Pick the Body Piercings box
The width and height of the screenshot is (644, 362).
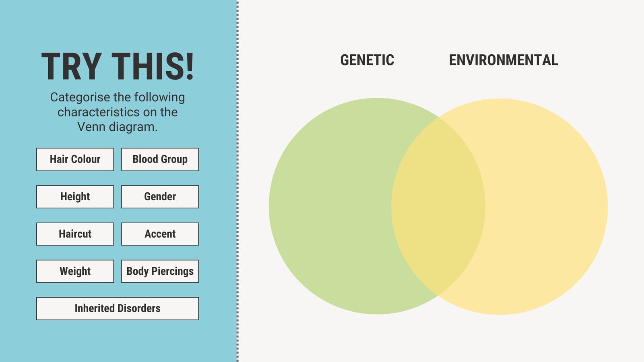pyautogui.click(x=160, y=271)
